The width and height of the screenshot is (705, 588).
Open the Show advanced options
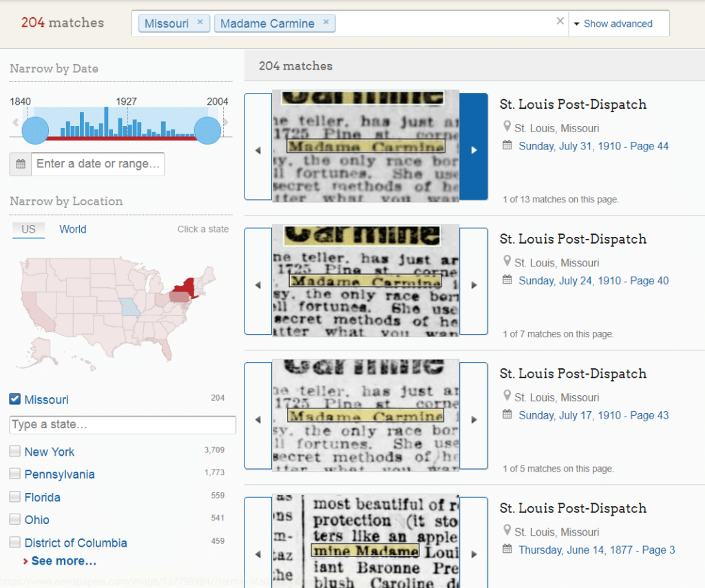coord(618,23)
